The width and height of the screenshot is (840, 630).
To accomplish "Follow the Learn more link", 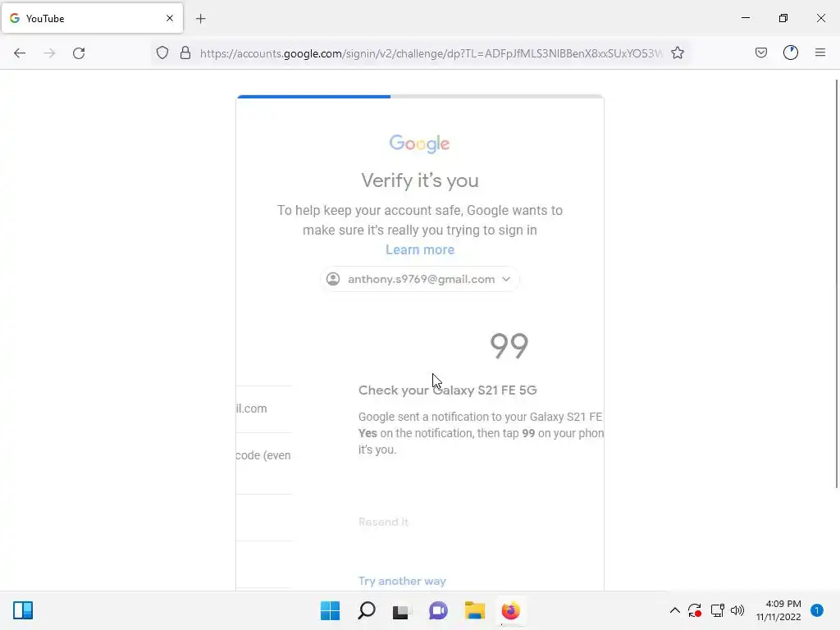I will point(420,249).
